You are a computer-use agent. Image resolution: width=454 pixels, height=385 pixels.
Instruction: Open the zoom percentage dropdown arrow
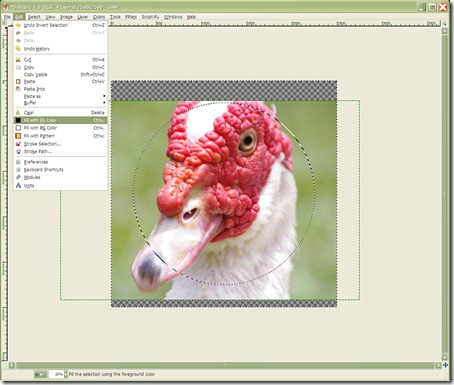point(66,375)
